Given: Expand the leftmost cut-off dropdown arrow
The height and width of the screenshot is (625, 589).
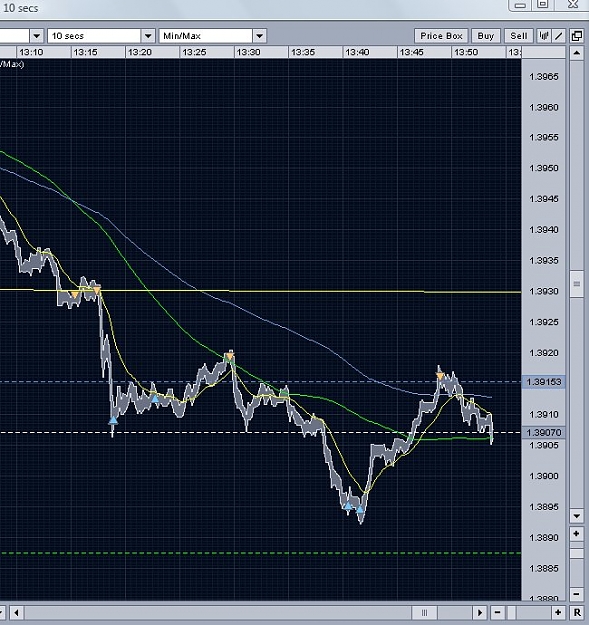Looking at the screenshot, I should tap(36, 36).
